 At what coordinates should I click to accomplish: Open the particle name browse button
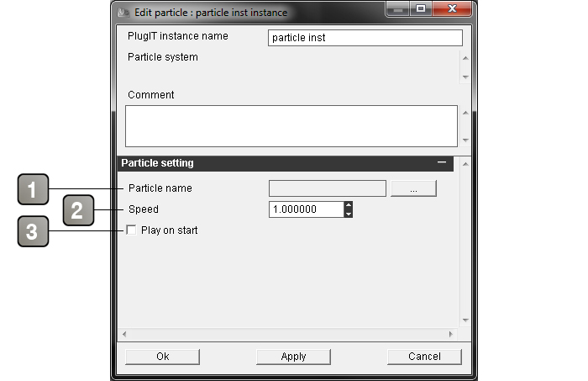413,188
